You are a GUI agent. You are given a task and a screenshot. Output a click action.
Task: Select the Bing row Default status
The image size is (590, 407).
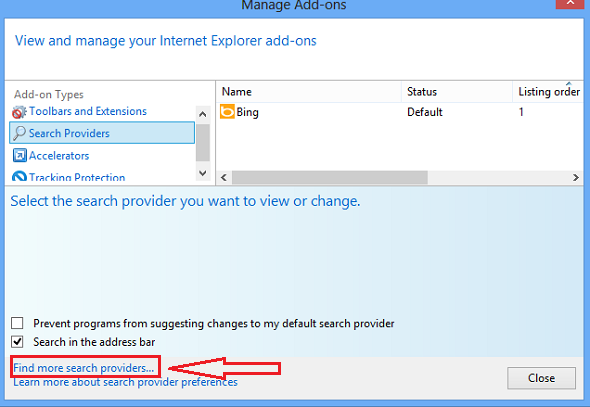[424, 112]
